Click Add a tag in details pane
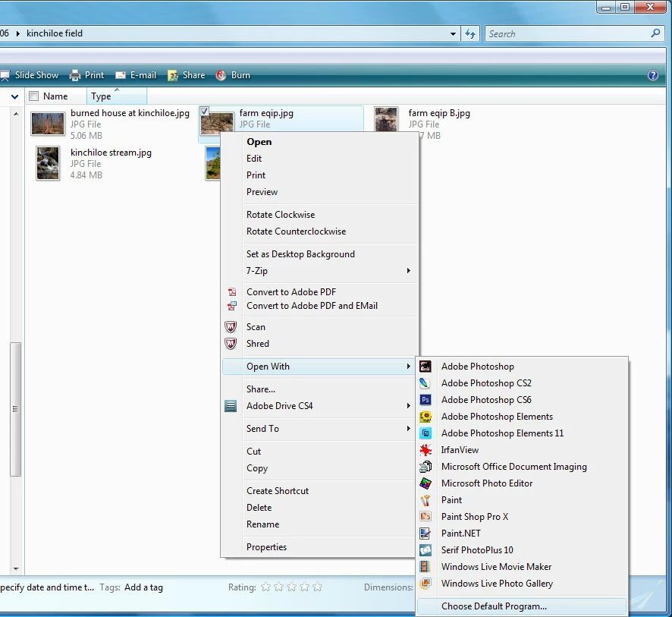The height and width of the screenshot is (617, 672). (143, 587)
